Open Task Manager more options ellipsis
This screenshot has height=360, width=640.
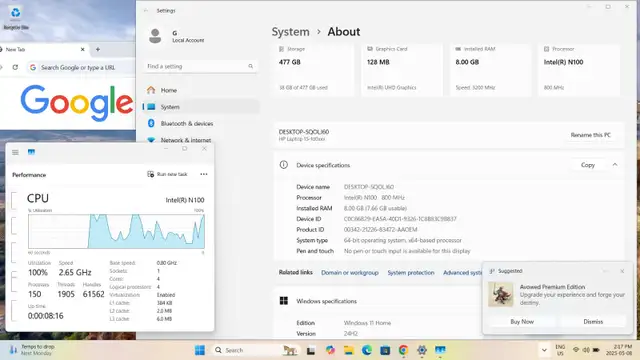pos(204,174)
